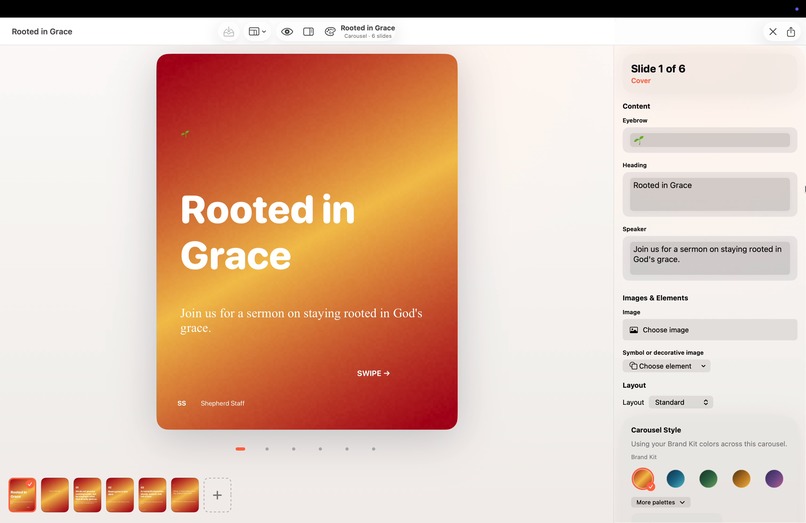Viewport: 806px width, 523px height.
Task: Expand the More palettes menu
Action: [661, 502]
